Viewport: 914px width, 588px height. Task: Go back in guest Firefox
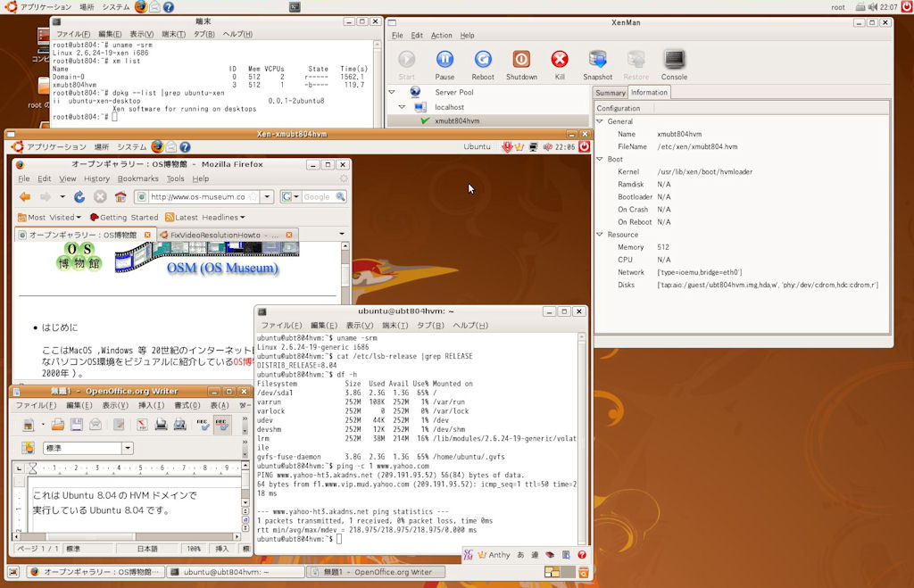pyautogui.click(x=25, y=197)
